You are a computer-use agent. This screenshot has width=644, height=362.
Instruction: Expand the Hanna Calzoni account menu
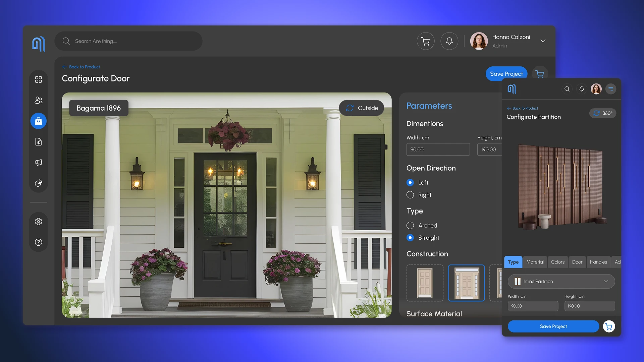point(543,41)
